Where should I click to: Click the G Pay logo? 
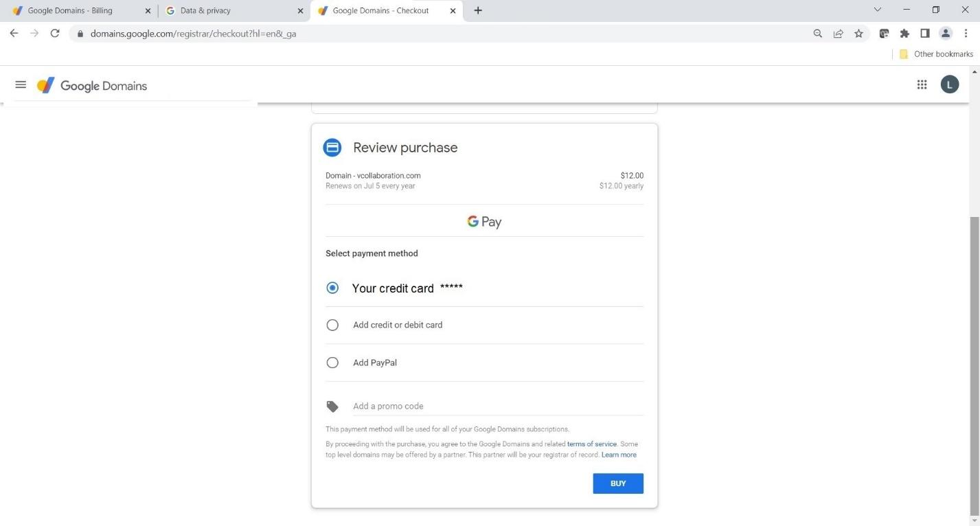pyautogui.click(x=484, y=221)
